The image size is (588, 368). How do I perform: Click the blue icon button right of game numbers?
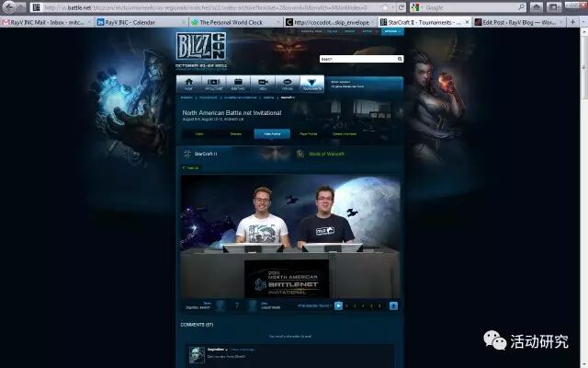(x=393, y=305)
